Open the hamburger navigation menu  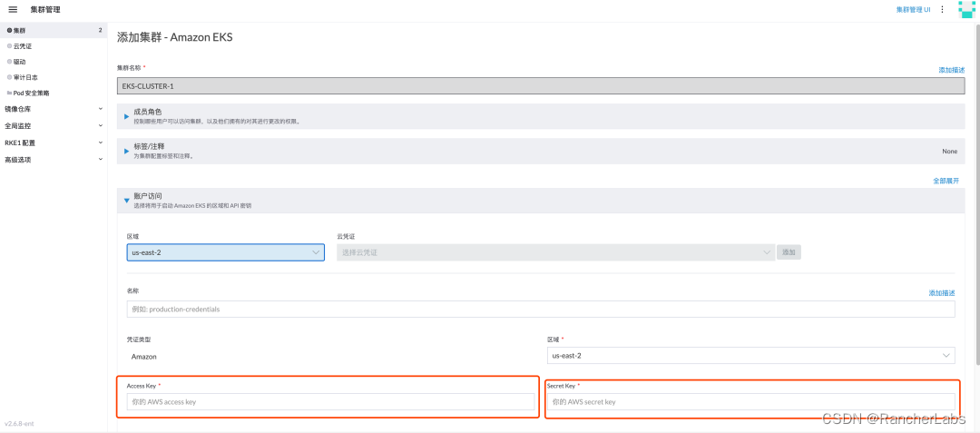click(13, 10)
